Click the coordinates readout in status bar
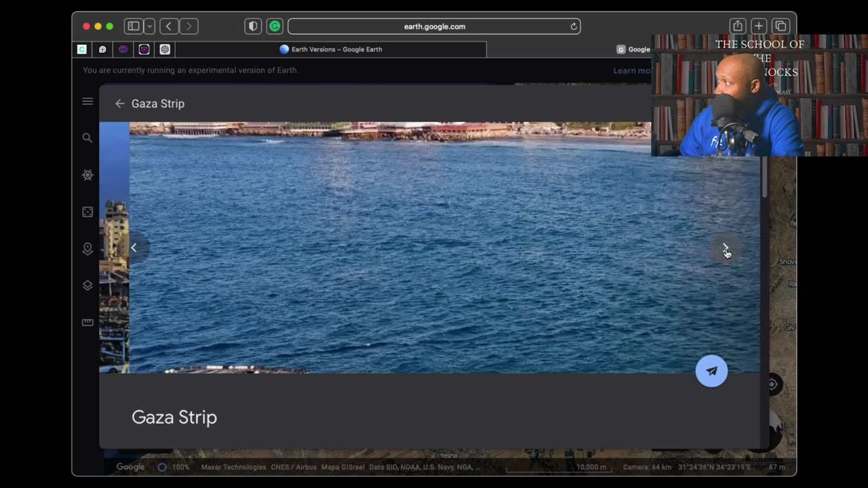Image resolution: width=868 pixels, height=488 pixels. tap(714, 467)
